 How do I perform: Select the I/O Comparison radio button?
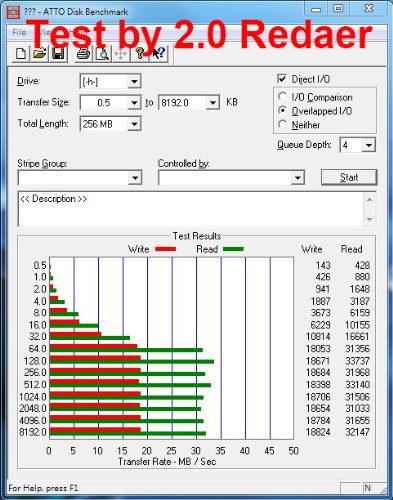point(282,97)
